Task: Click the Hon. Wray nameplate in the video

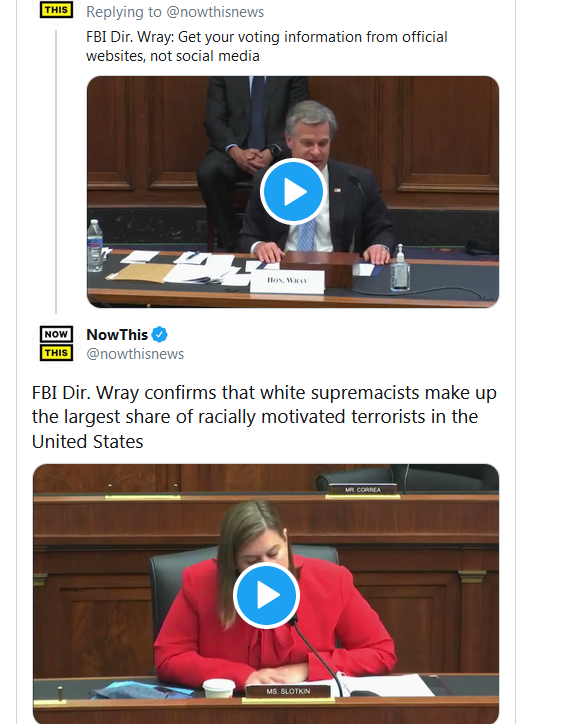Action: pos(287,281)
